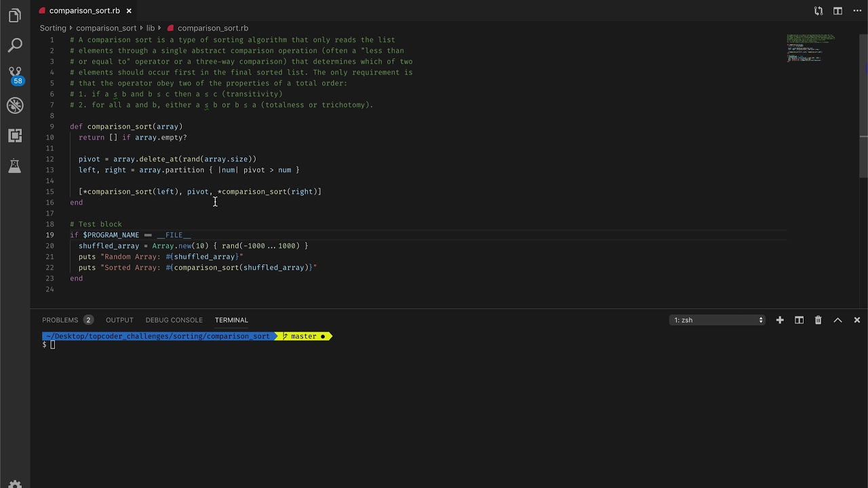Switch to the Debug Console tab
Screen dimensions: 868x488
click(174, 320)
